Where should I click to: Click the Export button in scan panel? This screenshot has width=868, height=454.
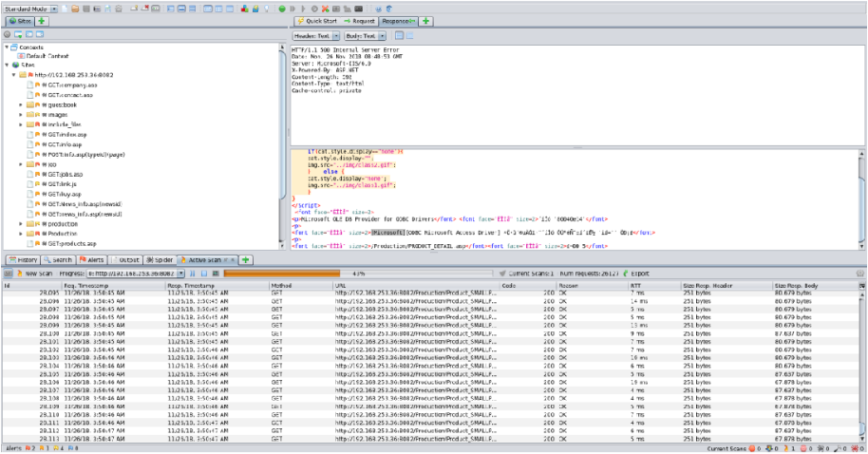coord(637,273)
